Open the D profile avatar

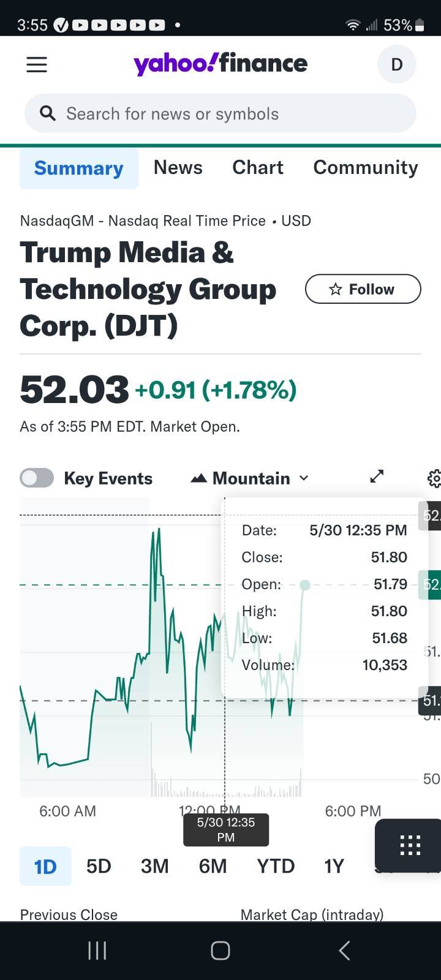tap(396, 64)
